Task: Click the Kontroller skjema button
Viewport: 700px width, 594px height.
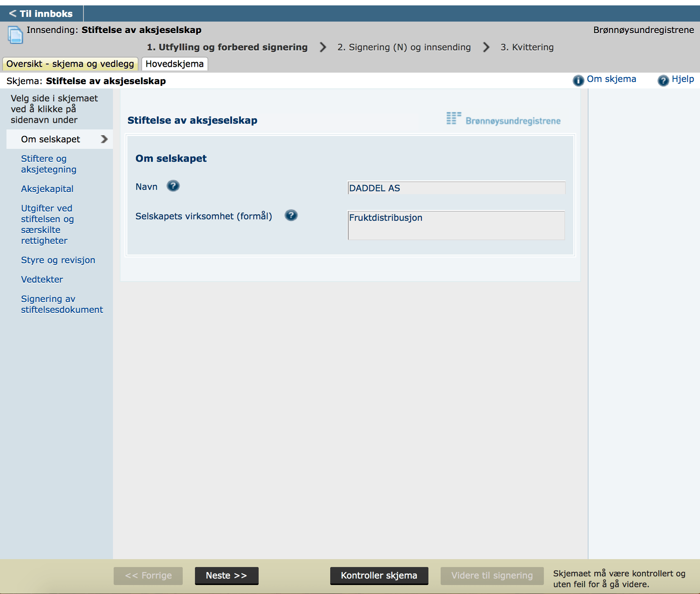Action: 379,575
